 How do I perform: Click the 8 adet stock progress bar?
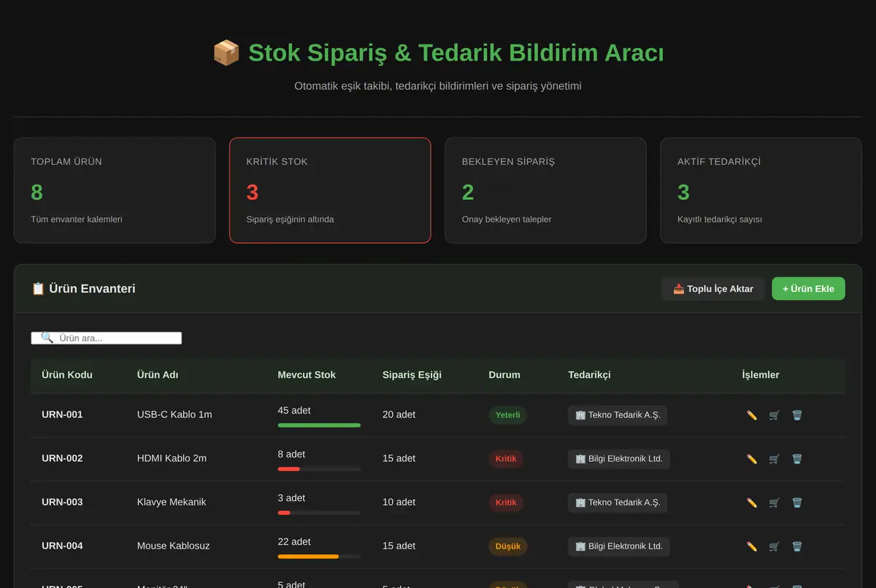[x=319, y=469]
